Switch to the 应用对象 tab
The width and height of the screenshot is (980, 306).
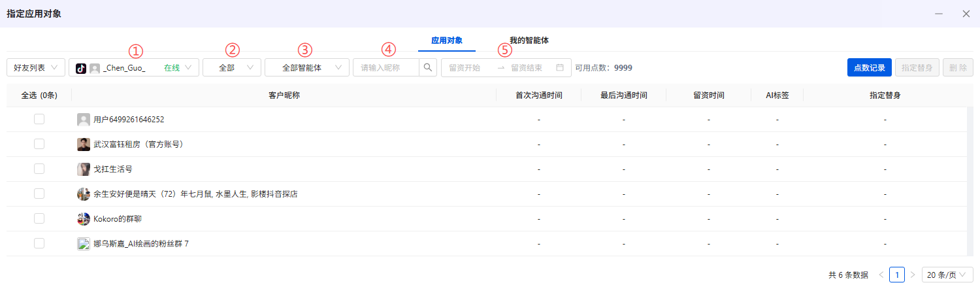pos(447,41)
